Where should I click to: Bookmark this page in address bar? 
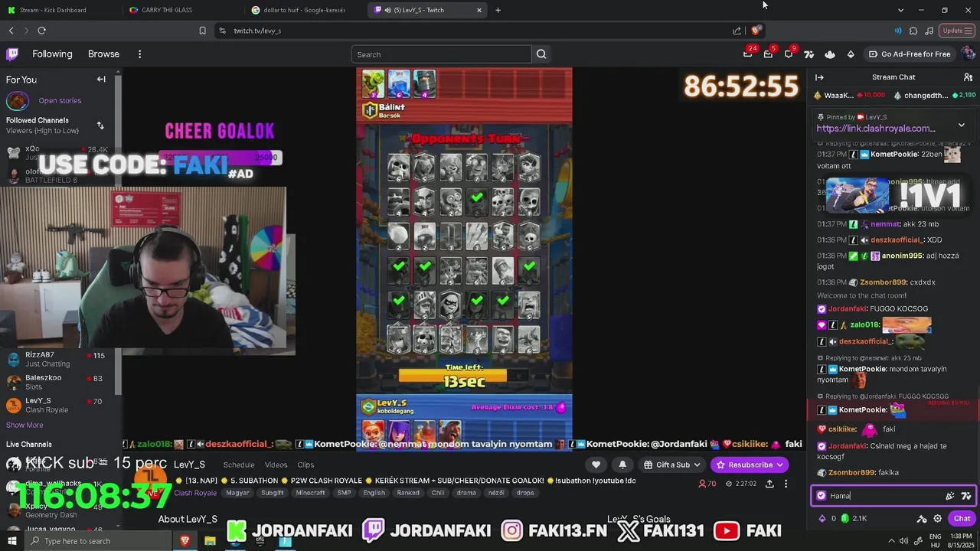[x=202, y=31]
